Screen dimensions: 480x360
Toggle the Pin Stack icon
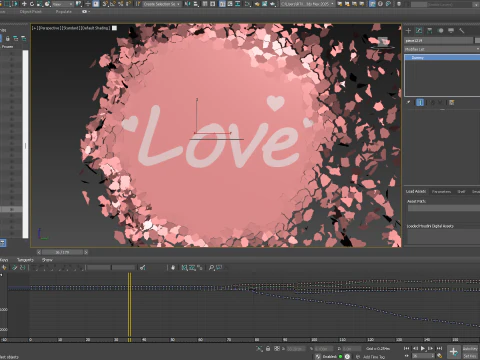(409, 102)
